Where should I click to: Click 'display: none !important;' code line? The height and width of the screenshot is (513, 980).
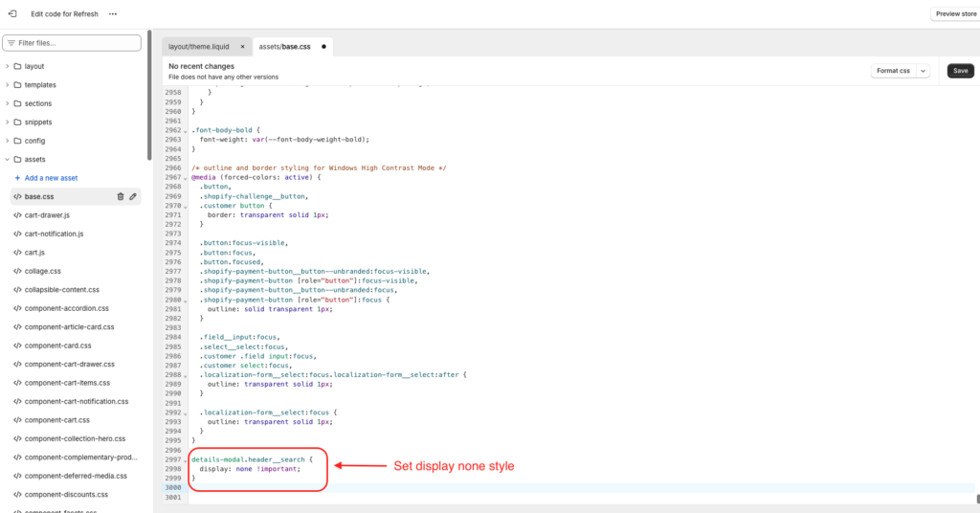pyautogui.click(x=250, y=469)
